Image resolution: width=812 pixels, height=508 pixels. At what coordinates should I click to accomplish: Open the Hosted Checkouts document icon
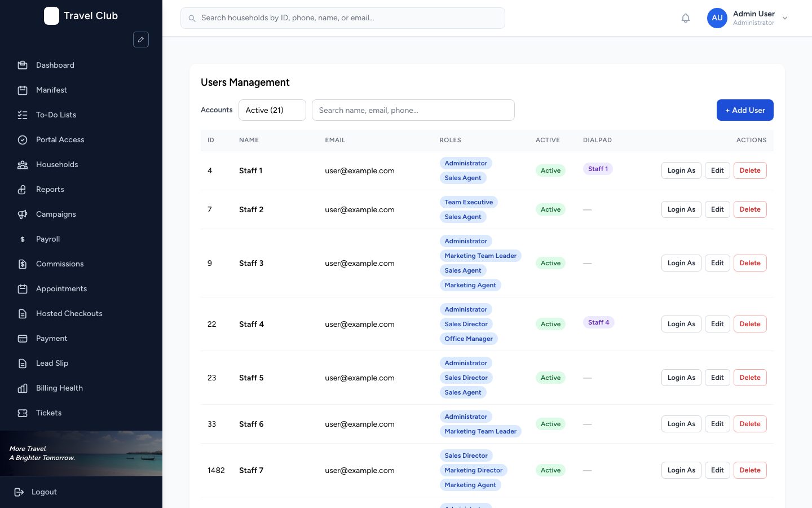[x=23, y=313]
